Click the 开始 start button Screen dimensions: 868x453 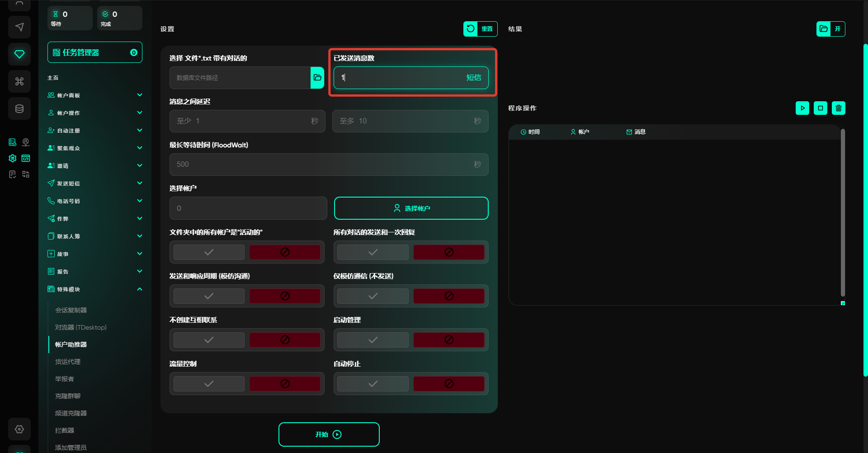329,434
